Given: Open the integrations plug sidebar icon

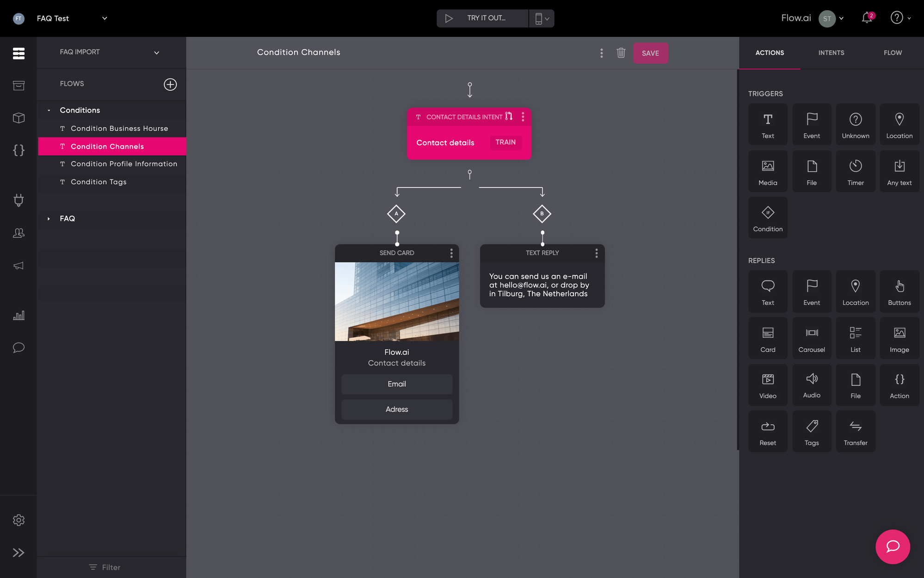Looking at the screenshot, I should click(x=18, y=200).
